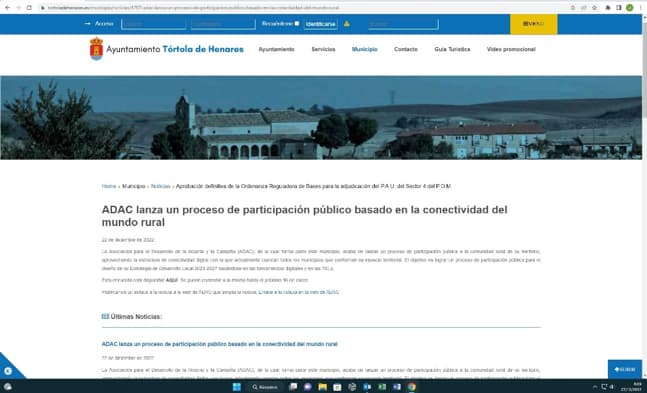Open Outlook from the taskbar
Image resolution: width=647 pixels, height=393 pixels.
coord(367,387)
